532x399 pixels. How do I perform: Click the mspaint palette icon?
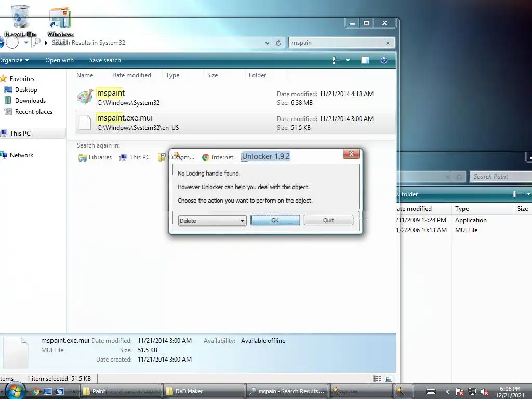[x=85, y=98]
